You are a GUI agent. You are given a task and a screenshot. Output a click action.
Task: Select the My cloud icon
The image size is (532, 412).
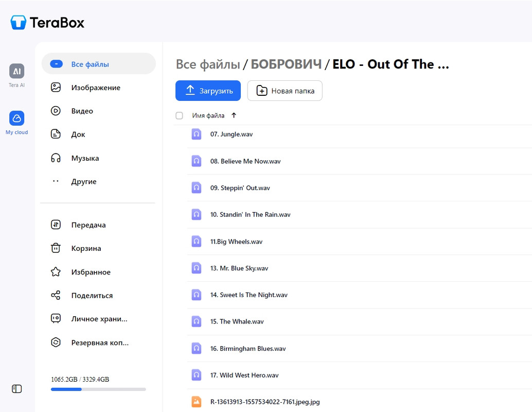[x=16, y=118]
